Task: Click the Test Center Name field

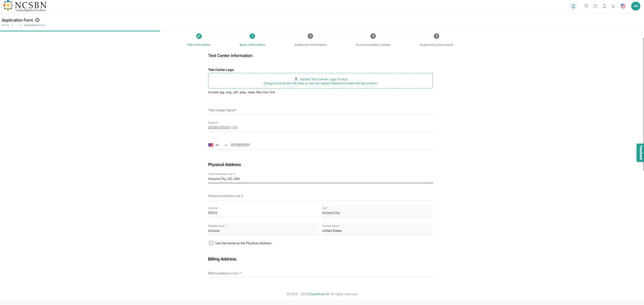Action: (x=320, y=110)
